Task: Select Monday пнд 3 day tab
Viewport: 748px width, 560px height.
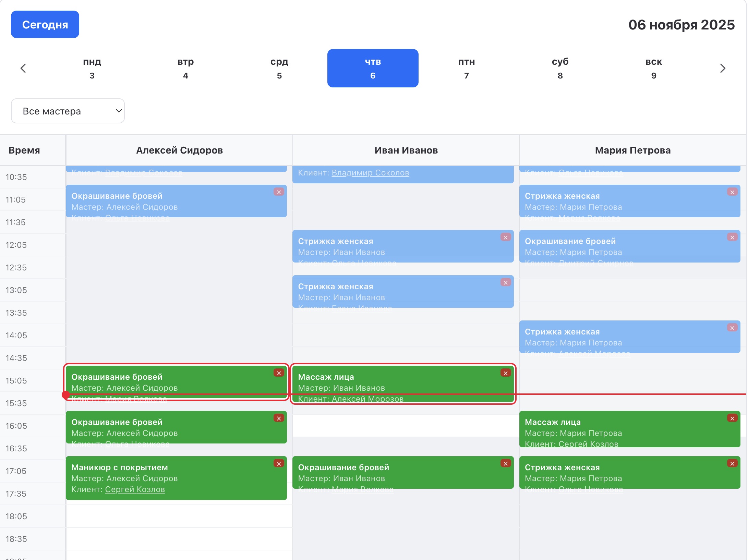Action: coord(92,68)
